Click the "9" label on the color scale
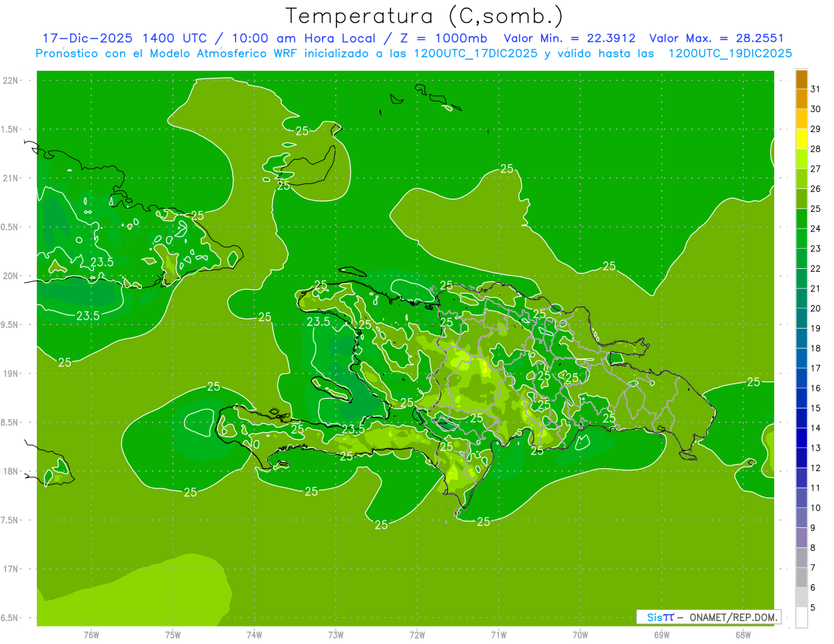This screenshot has height=644, width=834. coord(813,528)
